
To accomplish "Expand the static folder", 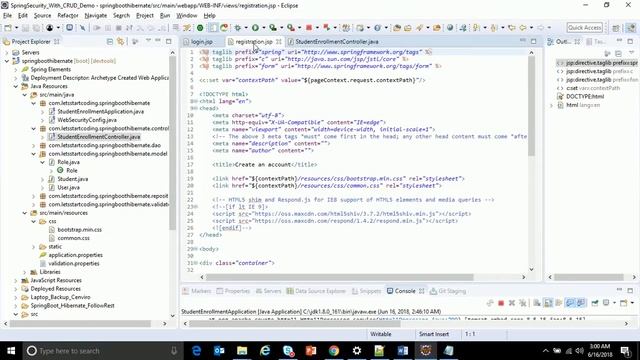I will point(33,247).
